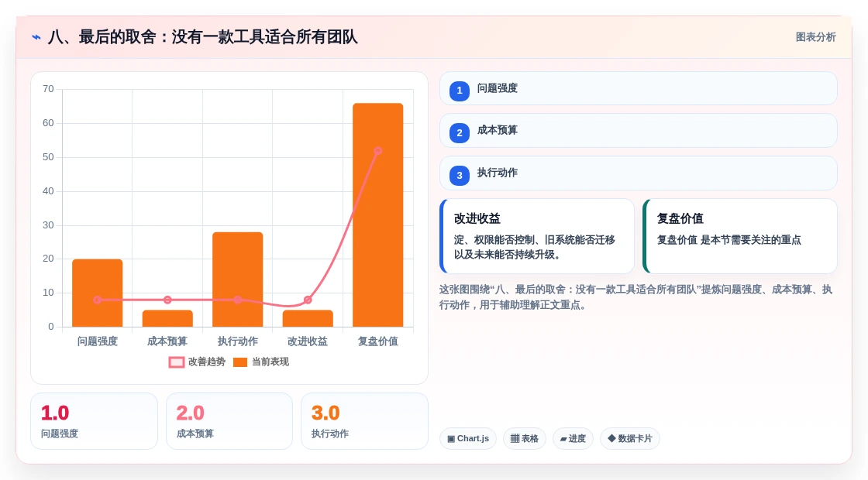The width and height of the screenshot is (868, 480).
Task: Toggle the 当前表现 orange legend swatch
Action: 240,362
